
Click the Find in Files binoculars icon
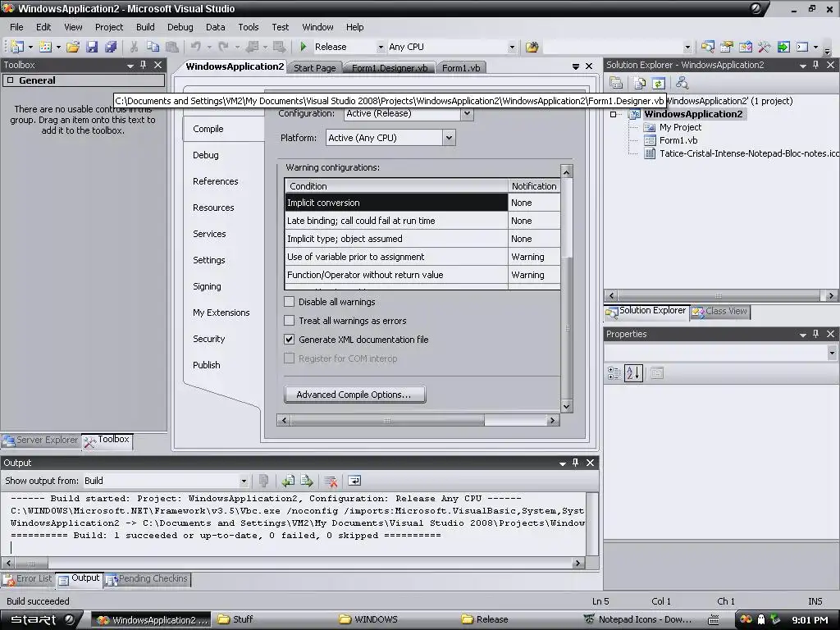532,47
